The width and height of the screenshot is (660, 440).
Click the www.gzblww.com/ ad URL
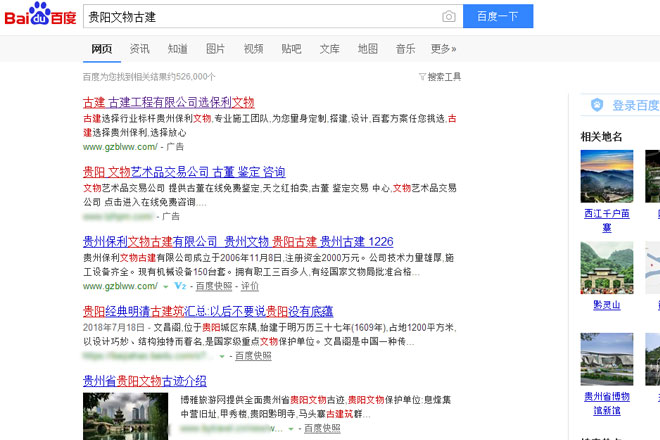tap(120, 147)
